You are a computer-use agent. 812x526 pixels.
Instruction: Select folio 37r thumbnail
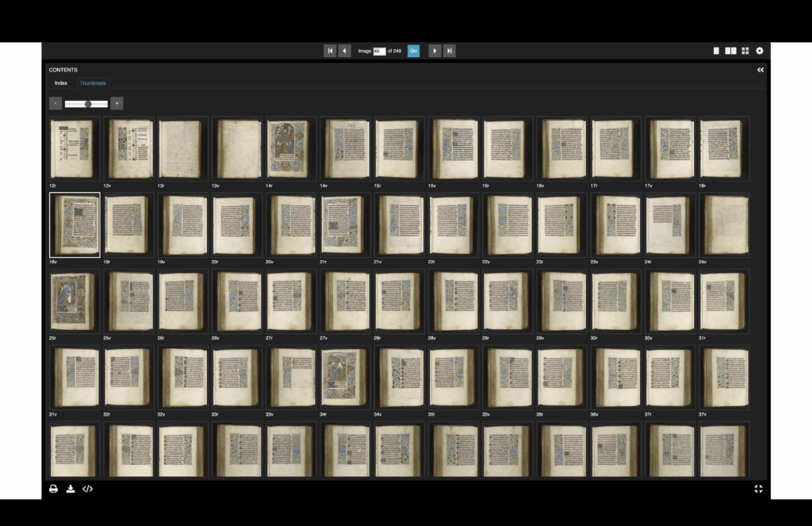[x=670, y=378]
